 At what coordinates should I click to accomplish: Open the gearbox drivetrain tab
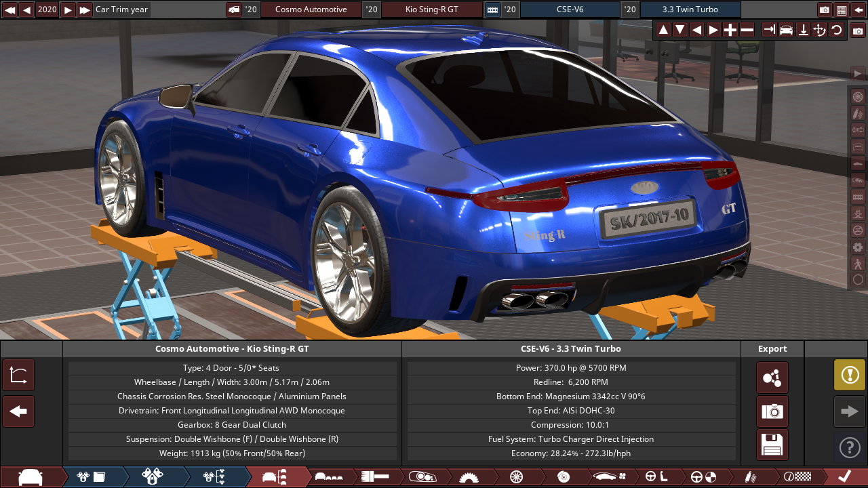pyautogui.click(x=469, y=477)
